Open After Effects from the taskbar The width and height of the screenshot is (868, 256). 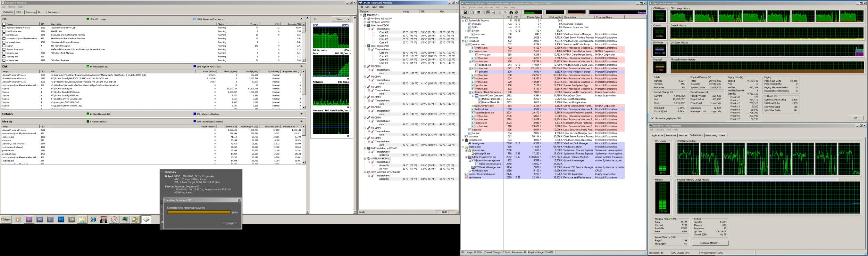tap(40, 219)
